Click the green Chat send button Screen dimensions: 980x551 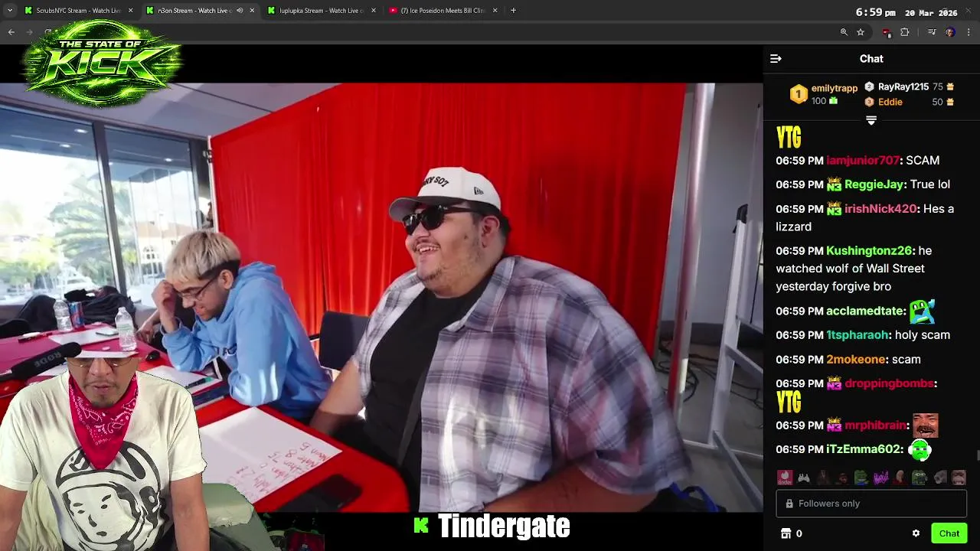click(x=949, y=533)
